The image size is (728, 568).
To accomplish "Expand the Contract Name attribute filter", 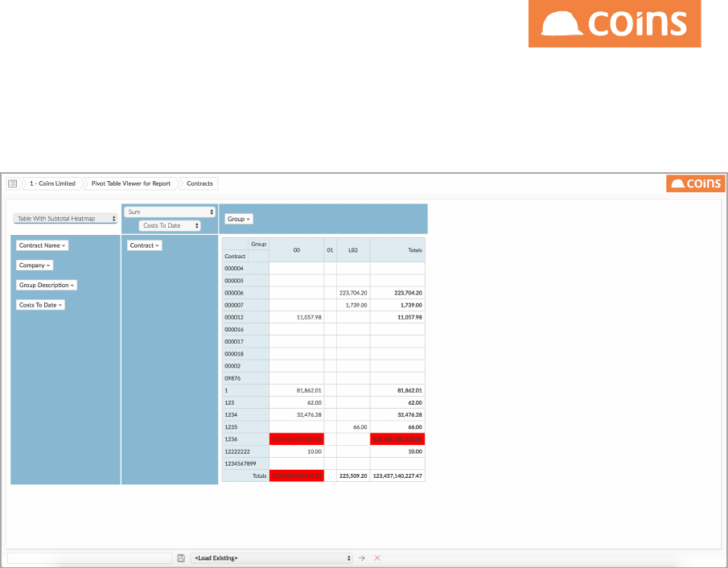I will (x=43, y=245).
